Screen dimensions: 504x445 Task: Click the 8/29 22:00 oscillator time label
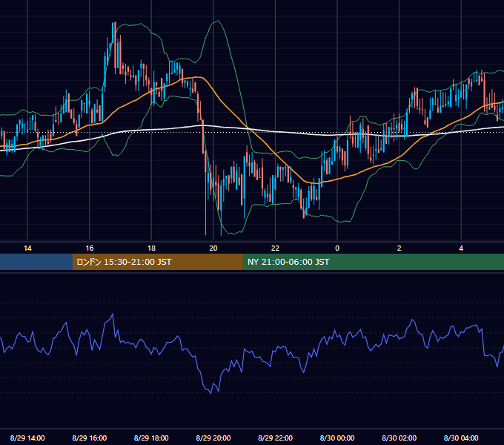click(x=276, y=438)
